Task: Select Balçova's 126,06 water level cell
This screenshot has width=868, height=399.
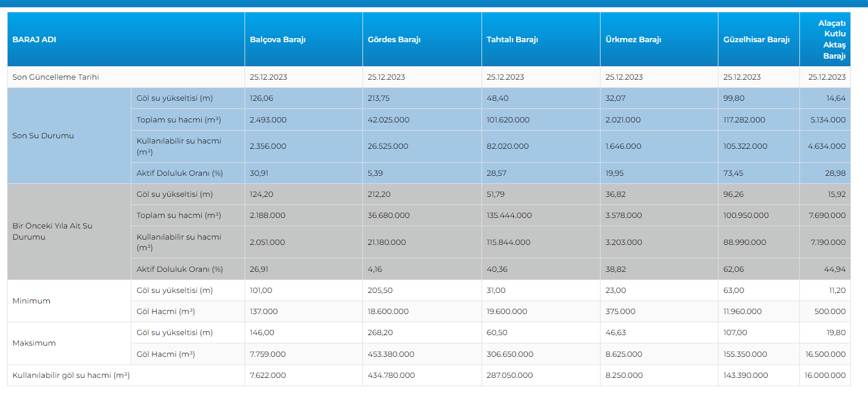Action: 261,98
